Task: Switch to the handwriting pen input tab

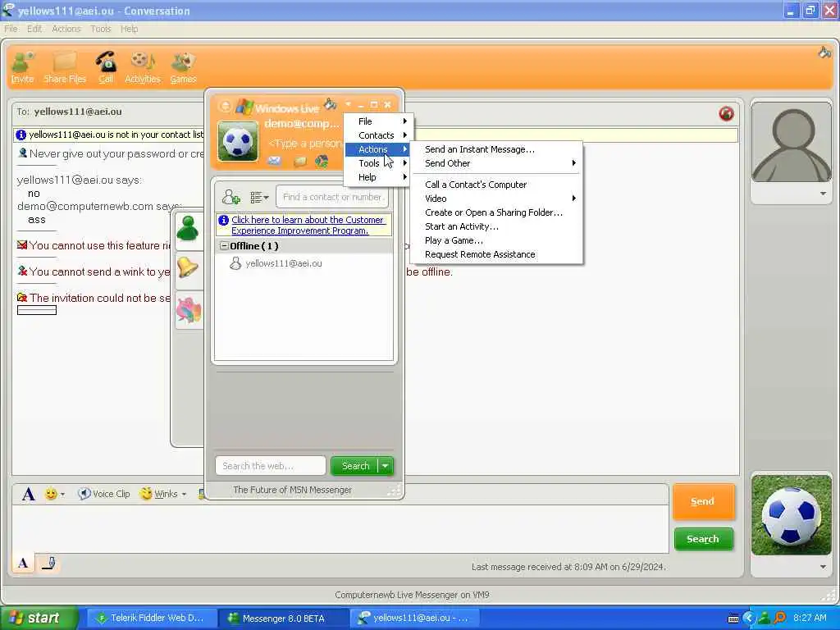Action: [48, 563]
